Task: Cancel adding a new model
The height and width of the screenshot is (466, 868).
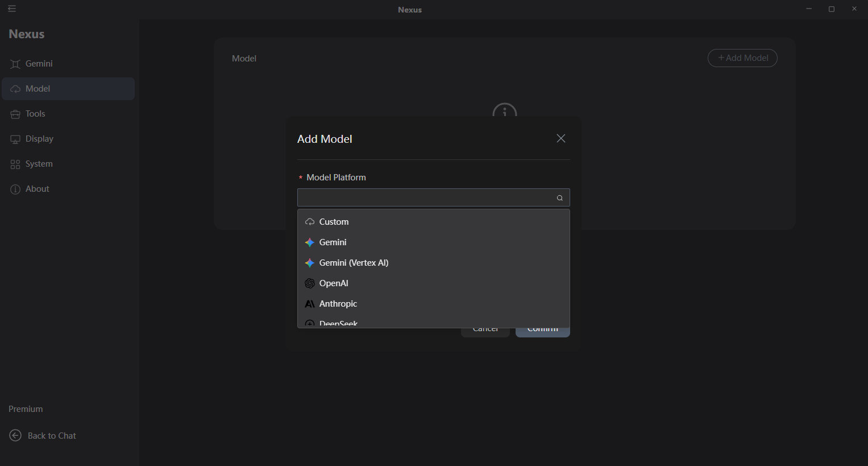Action: tap(485, 328)
